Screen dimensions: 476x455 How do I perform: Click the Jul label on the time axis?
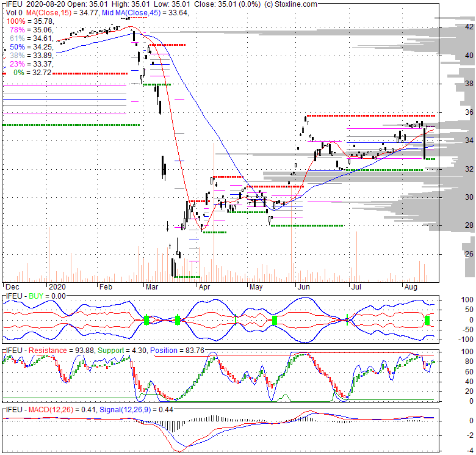click(356, 287)
